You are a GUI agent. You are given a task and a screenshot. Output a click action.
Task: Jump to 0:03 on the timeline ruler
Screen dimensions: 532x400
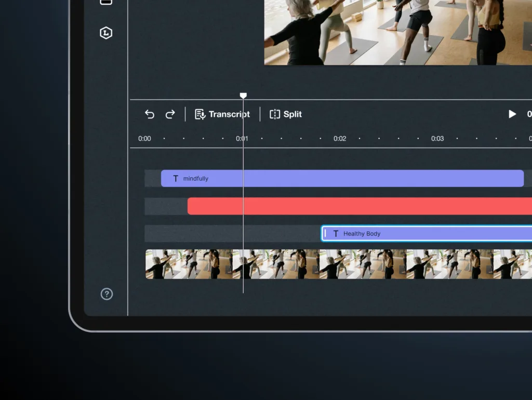tap(437, 139)
